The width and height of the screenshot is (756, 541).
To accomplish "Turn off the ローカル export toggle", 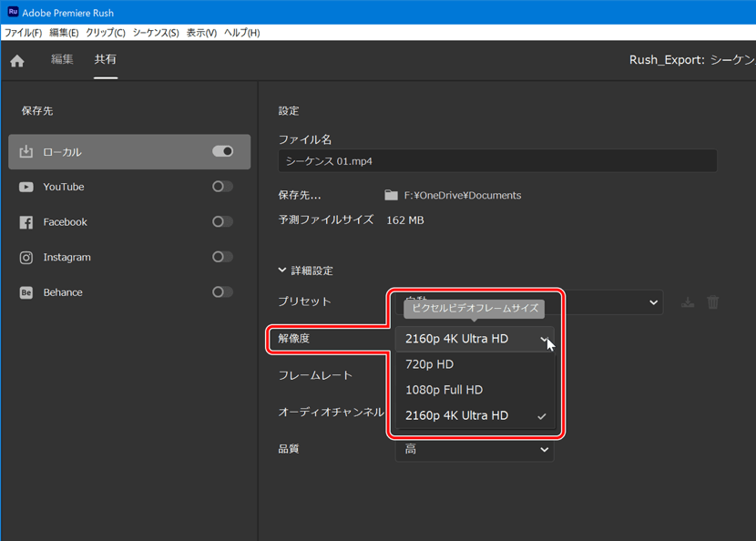I will click(x=223, y=151).
